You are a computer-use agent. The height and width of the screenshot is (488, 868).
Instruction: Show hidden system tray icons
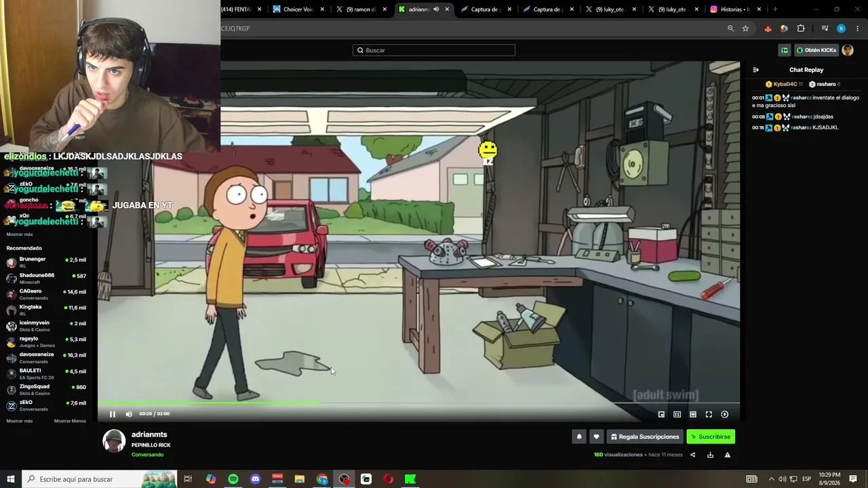771,479
